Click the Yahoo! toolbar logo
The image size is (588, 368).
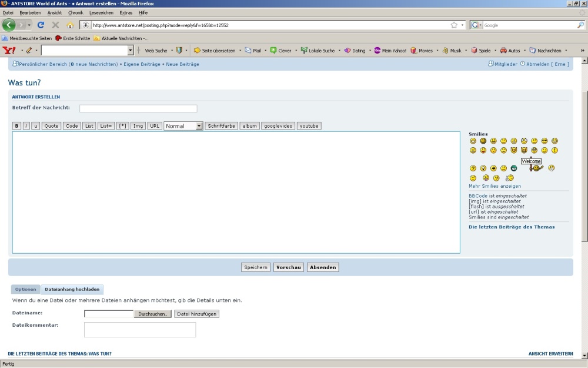9,51
